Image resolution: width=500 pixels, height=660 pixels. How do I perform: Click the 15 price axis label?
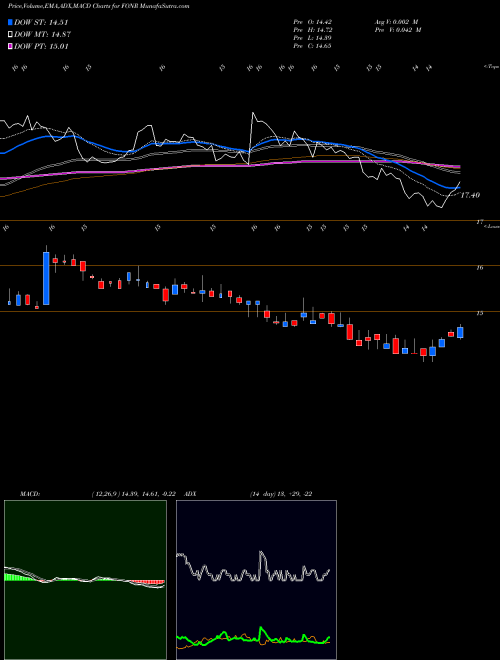[479, 313]
